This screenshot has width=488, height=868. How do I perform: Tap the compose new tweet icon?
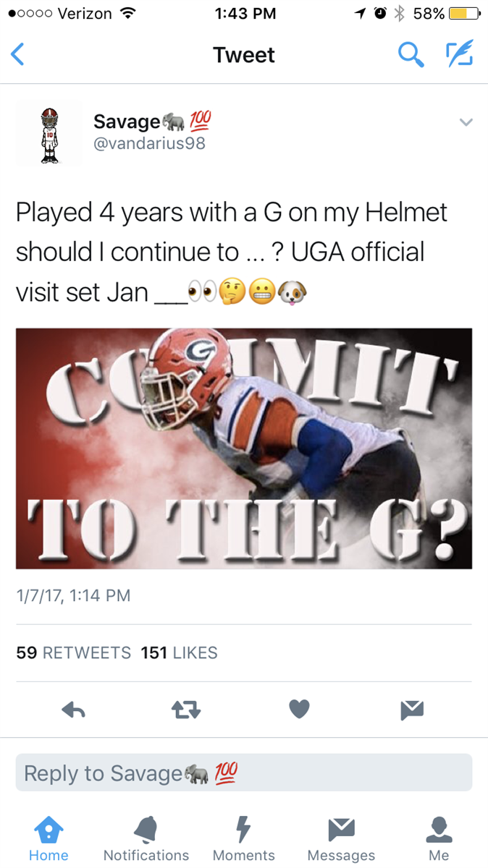click(x=459, y=55)
